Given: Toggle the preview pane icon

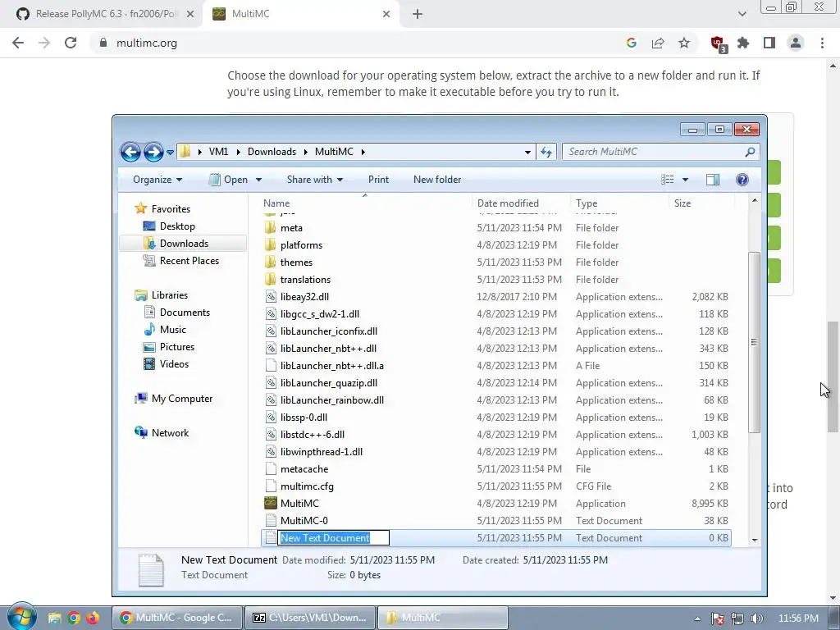Looking at the screenshot, I should pyautogui.click(x=713, y=180).
